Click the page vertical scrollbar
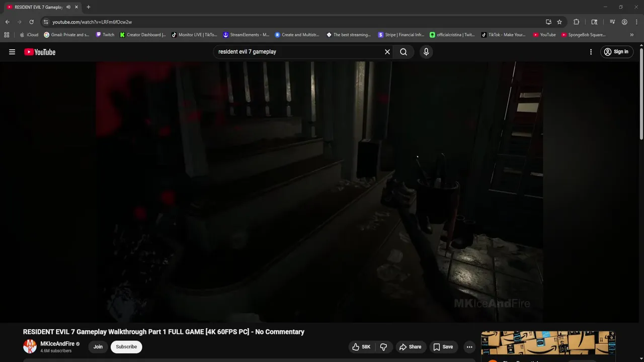The image size is (644, 362). [641, 93]
